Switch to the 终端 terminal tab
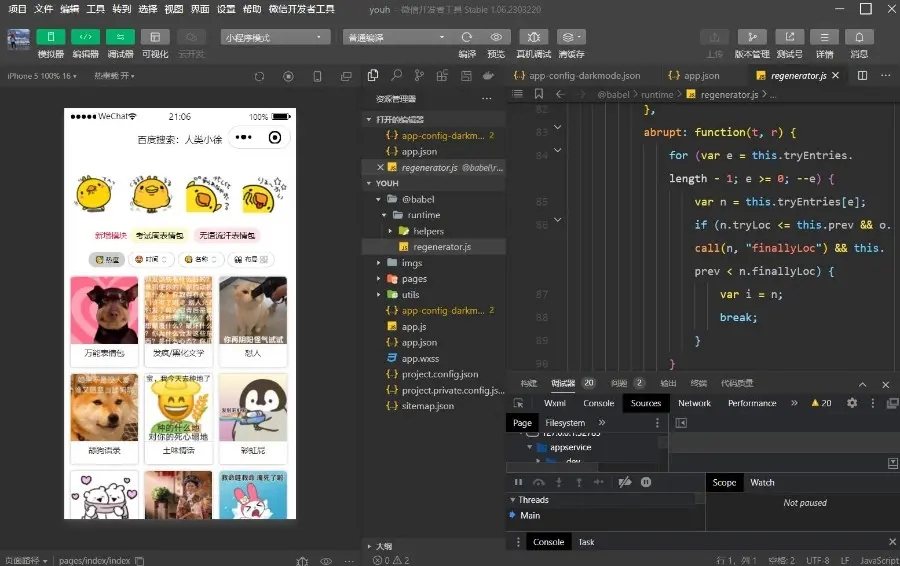 coord(699,383)
